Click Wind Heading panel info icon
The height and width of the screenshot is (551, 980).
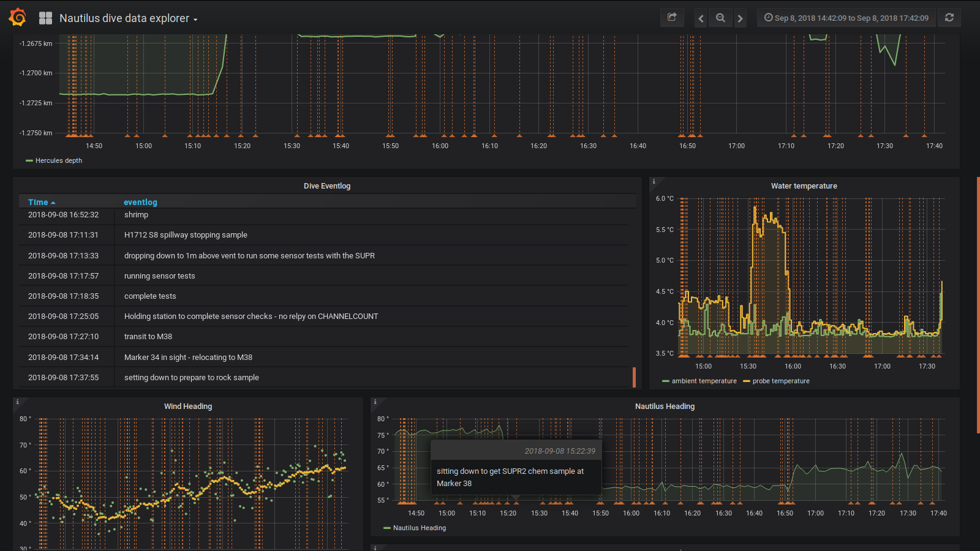tap(17, 402)
